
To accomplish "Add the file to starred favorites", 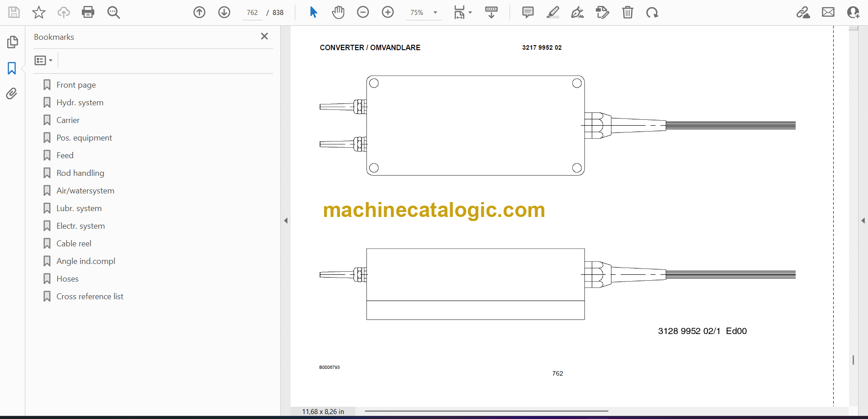I will click(39, 12).
